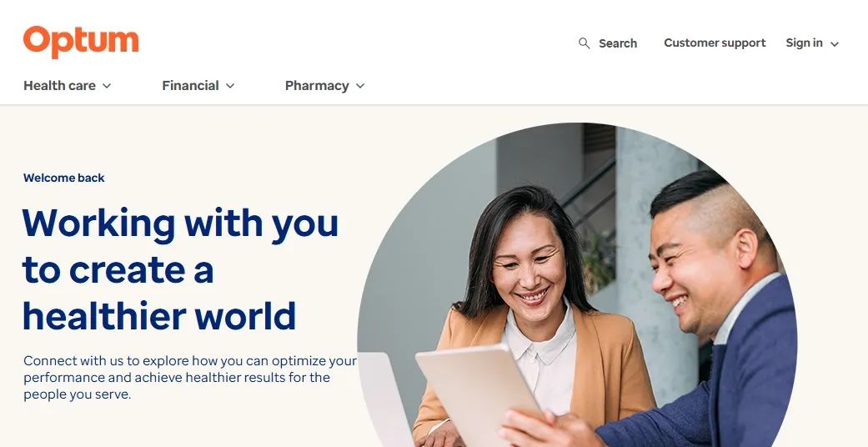
Task: Click the magnifying glass search icon
Action: point(584,43)
